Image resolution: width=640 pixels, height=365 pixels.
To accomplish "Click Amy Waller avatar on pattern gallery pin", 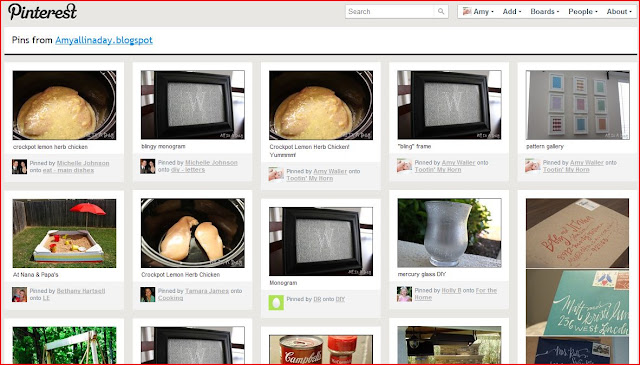I will 533,166.
